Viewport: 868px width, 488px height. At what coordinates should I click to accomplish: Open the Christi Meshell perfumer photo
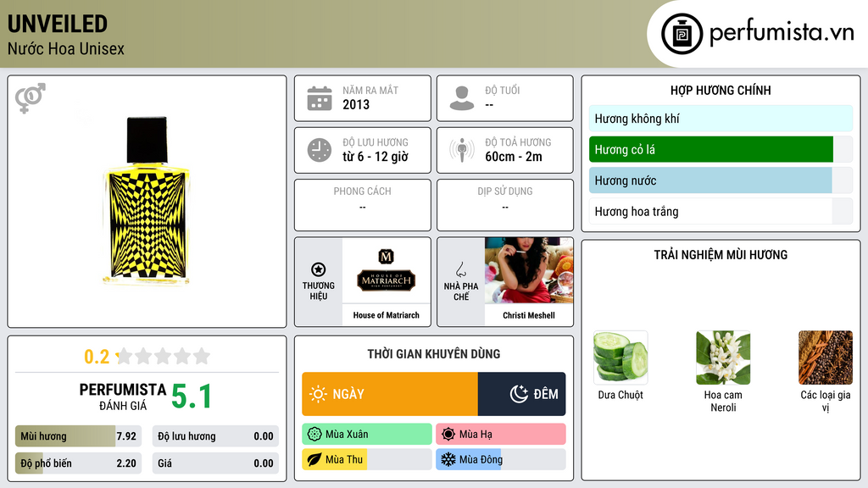529,270
